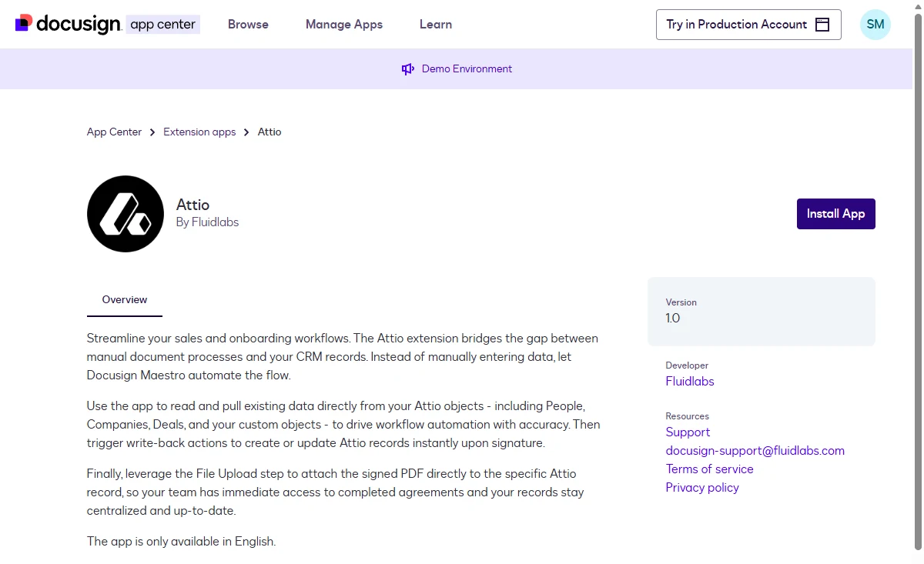
Task: Open the SM user avatar menu
Action: tap(875, 25)
